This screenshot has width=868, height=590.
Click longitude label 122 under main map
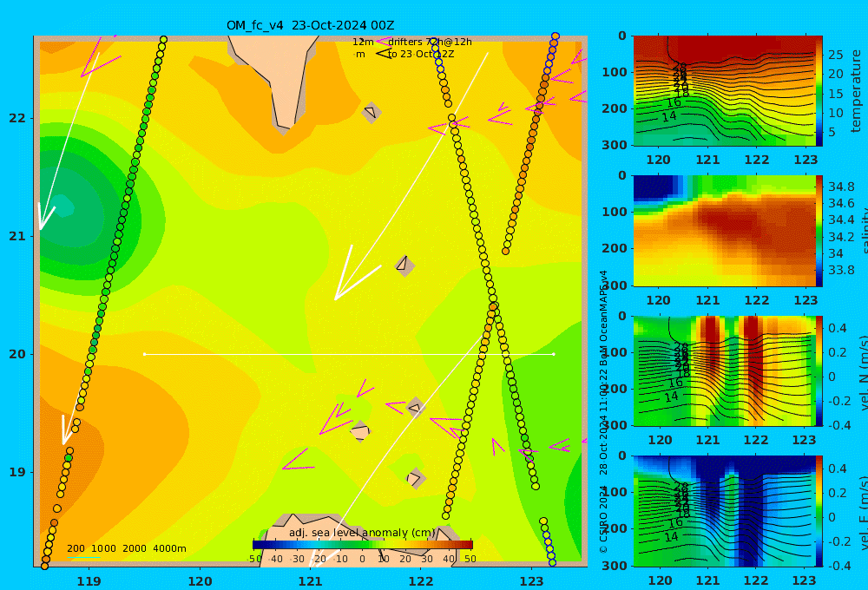click(421, 581)
